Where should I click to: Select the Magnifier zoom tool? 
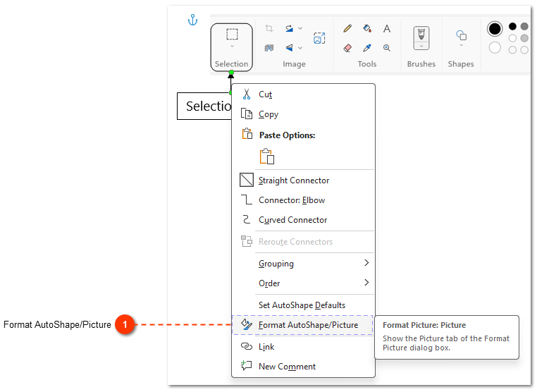pyautogui.click(x=387, y=48)
